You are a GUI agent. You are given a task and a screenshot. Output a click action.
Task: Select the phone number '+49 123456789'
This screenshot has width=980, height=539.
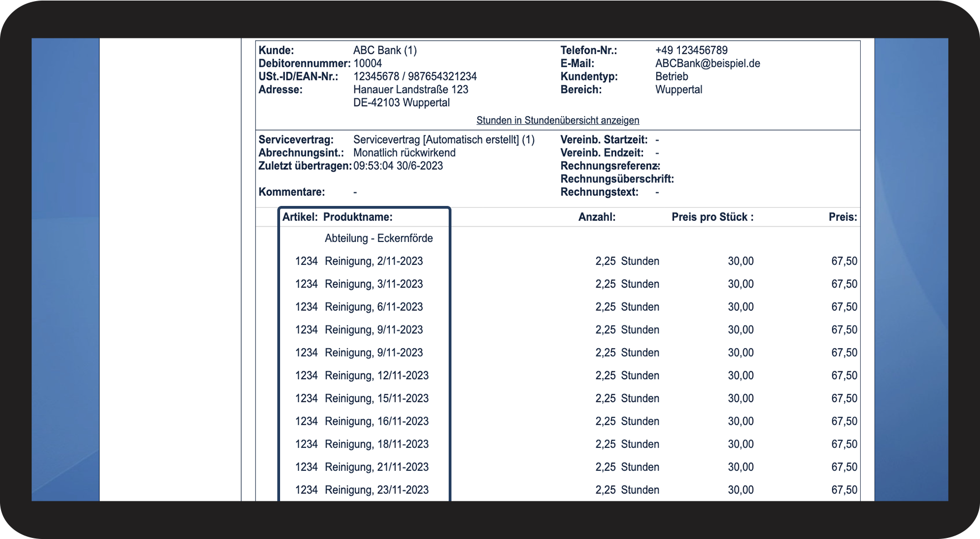point(691,51)
